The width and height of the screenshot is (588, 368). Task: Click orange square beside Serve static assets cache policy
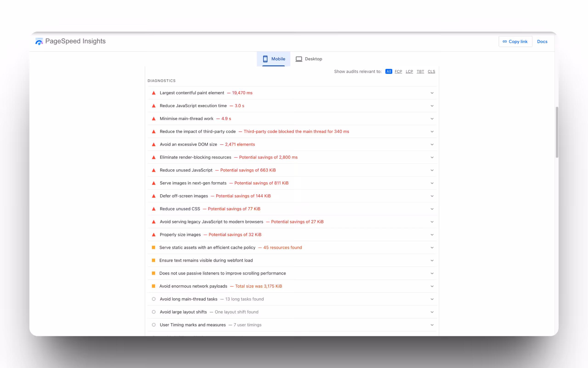(154, 247)
